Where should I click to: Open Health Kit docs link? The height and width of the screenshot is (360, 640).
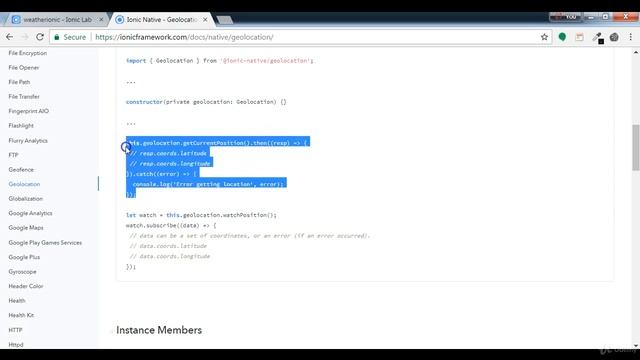click(x=21, y=315)
